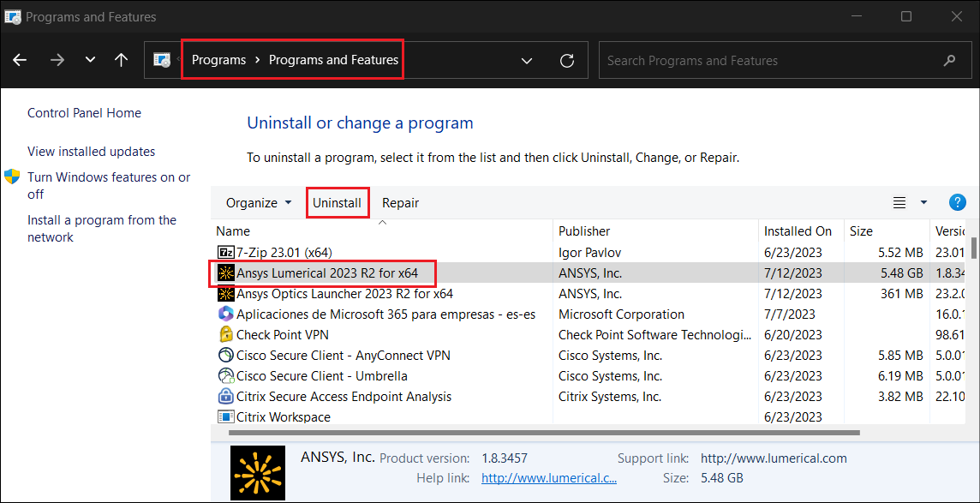The width and height of the screenshot is (980, 503).
Task: Click the 7-Zip program icon
Action: pos(225,253)
